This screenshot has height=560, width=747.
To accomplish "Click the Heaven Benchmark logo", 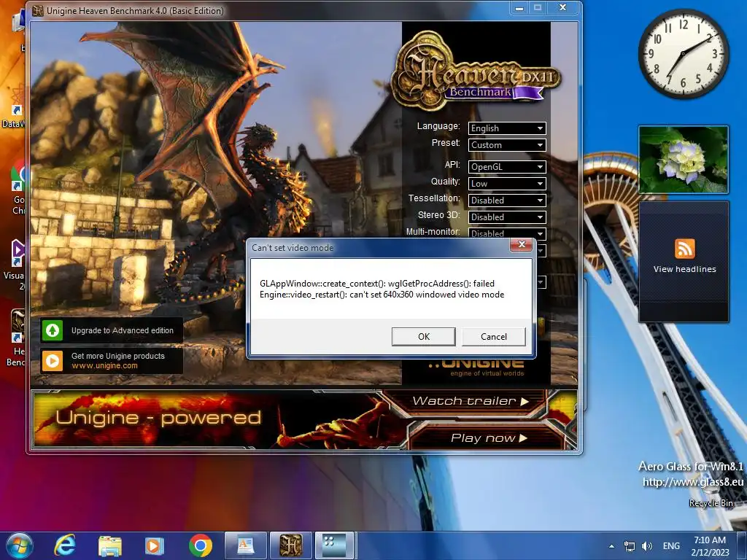I will tap(476, 71).
